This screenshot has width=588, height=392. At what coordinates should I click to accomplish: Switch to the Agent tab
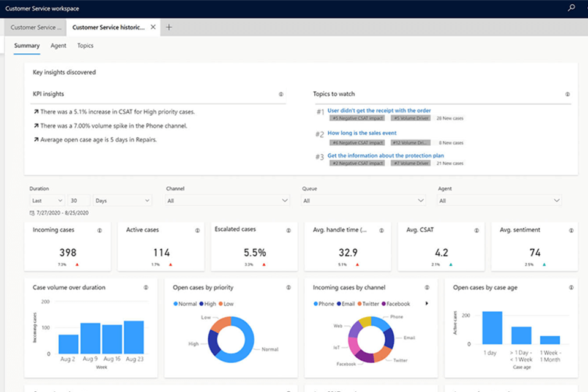pos(58,45)
